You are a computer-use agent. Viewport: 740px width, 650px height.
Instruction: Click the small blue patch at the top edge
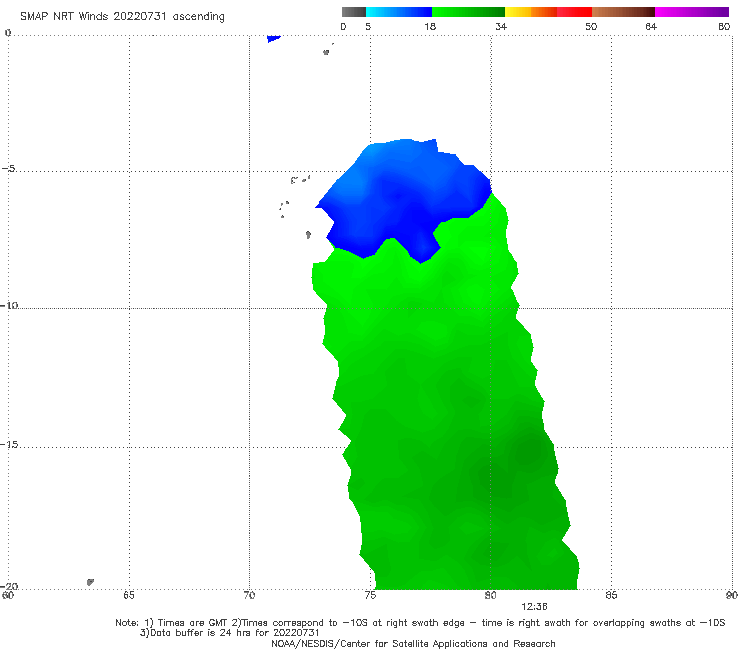[273, 38]
